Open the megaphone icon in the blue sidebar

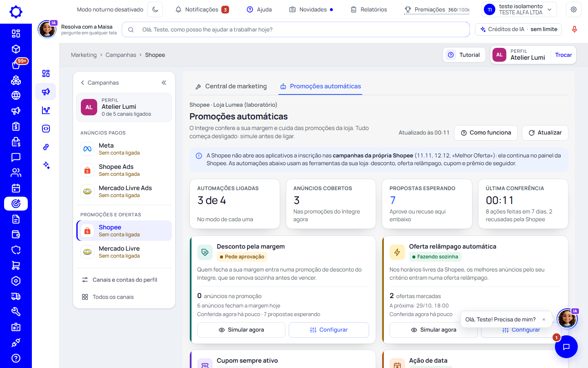point(16,111)
